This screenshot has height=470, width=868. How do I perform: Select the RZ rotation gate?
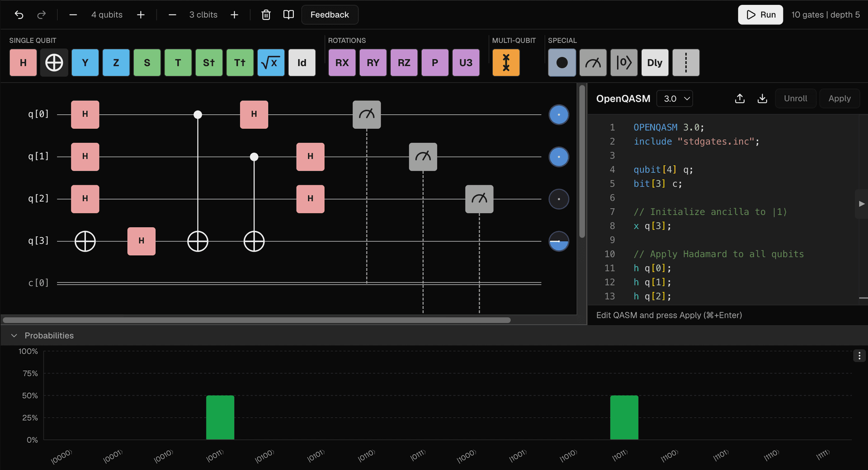[404, 63]
